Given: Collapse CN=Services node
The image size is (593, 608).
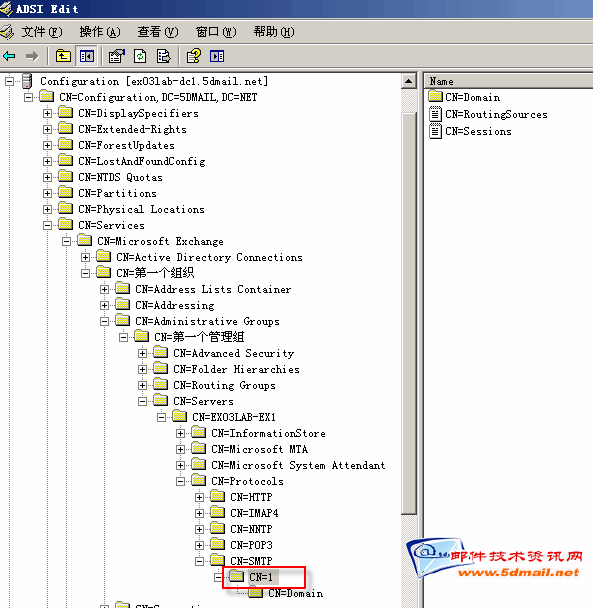Looking at the screenshot, I should [x=47, y=225].
